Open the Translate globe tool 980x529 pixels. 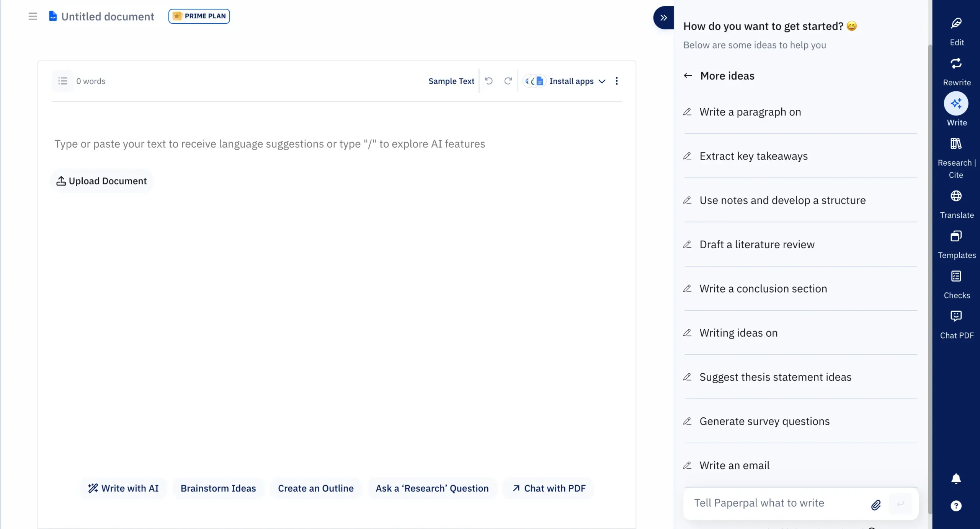tap(956, 204)
